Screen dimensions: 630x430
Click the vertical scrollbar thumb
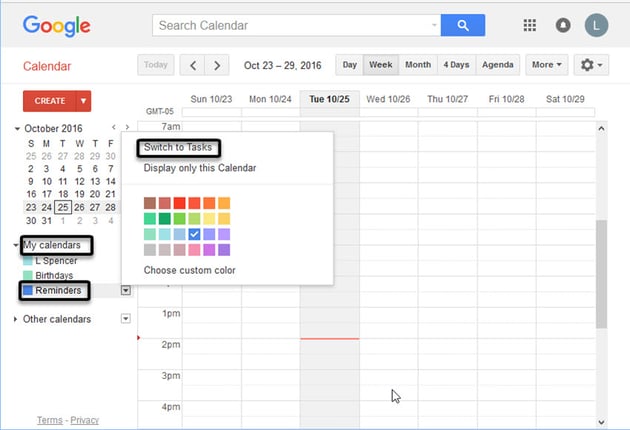click(x=601, y=274)
